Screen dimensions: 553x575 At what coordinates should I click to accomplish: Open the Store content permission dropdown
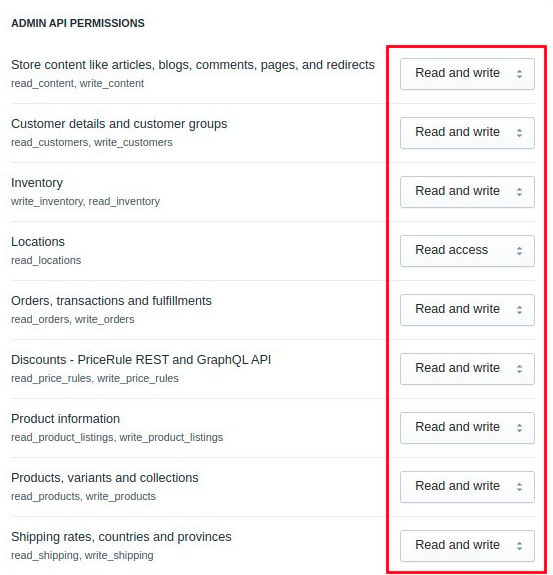(467, 74)
